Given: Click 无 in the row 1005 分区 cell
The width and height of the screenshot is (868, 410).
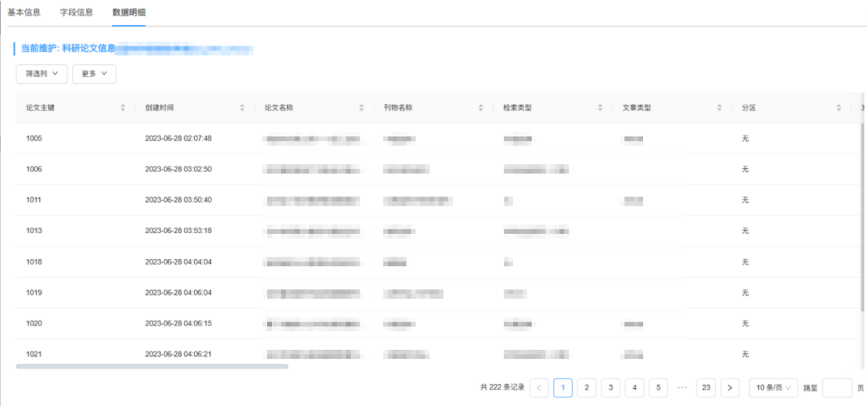Looking at the screenshot, I should click(745, 138).
